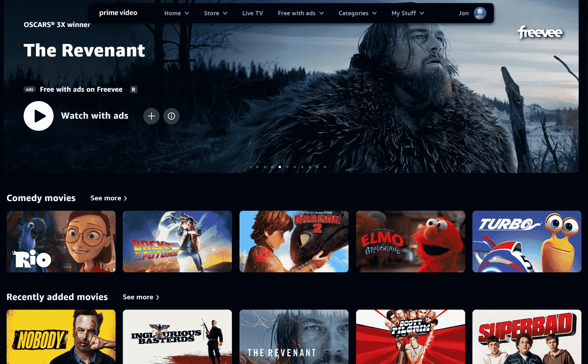588x364 pixels.
Task: Open the Superbad movie thumbnail
Action: pos(527,337)
